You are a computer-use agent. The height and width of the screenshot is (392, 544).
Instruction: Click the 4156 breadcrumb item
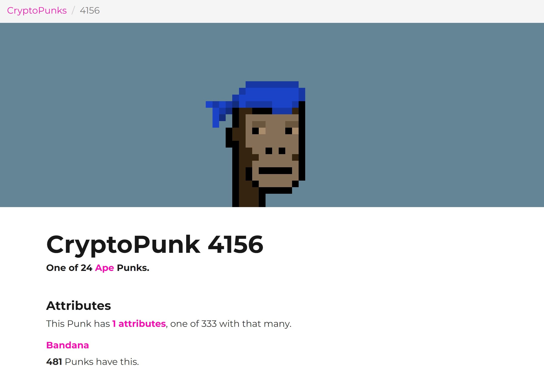click(x=90, y=11)
